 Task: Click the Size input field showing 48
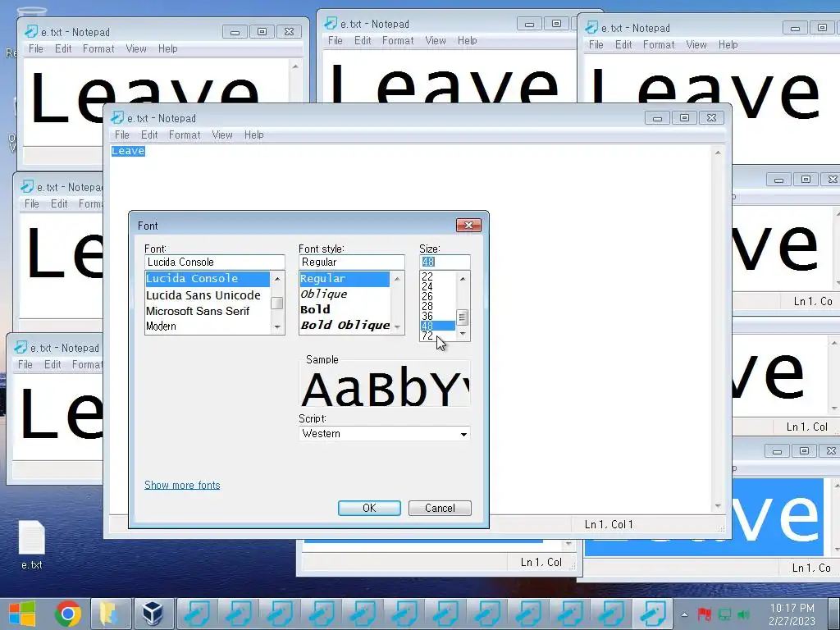point(445,262)
